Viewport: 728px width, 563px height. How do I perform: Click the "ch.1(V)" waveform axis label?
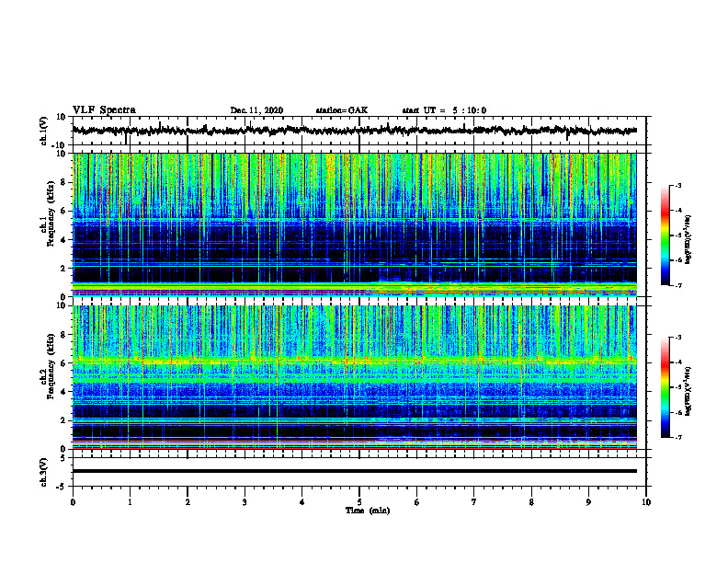tap(44, 131)
